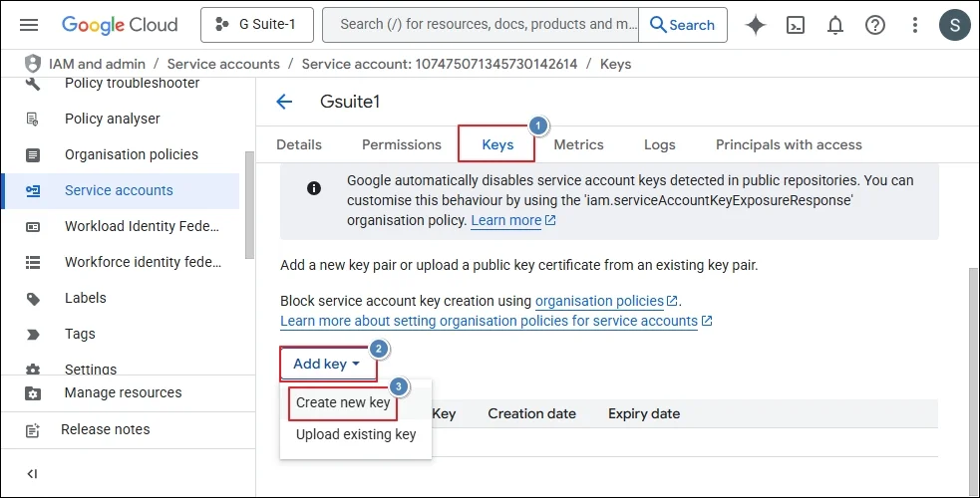Click the resource search input field
The width and height of the screenshot is (980, 498).
(481, 25)
